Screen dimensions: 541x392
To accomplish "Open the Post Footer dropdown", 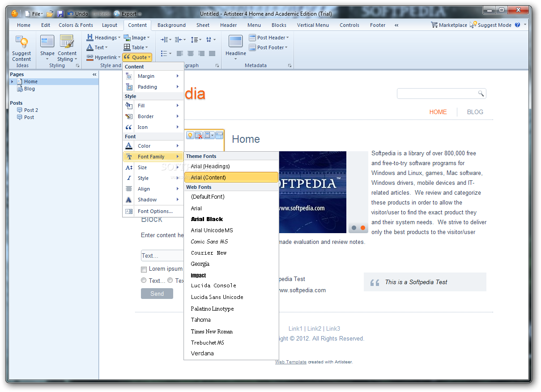I will 268,47.
